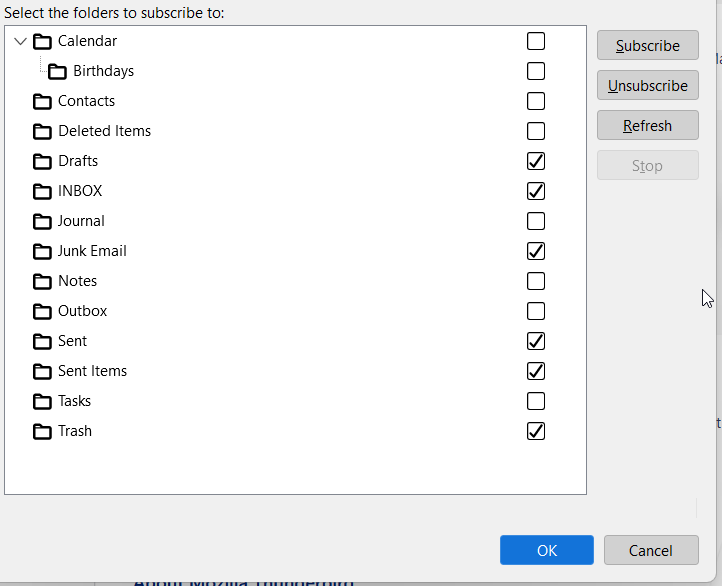
Task: Click the Junk Email folder icon
Action: [42, 251]
